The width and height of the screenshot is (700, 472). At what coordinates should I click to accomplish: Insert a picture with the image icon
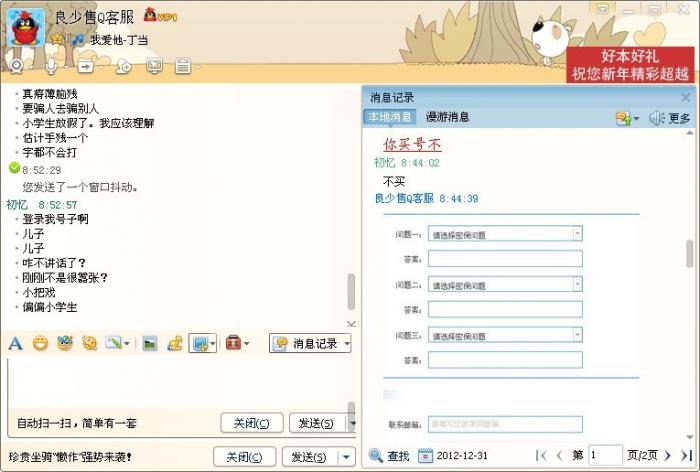pyautogui.click(x=150, y=343)
